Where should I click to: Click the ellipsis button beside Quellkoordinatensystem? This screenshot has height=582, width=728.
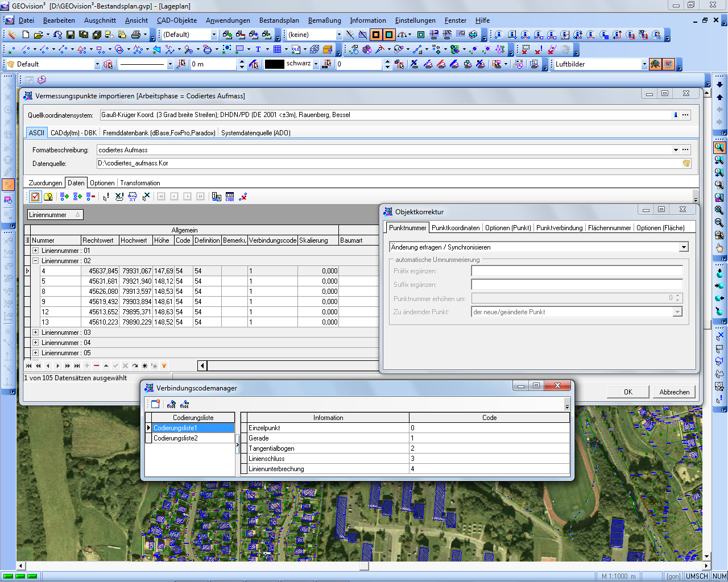point(686,115)
